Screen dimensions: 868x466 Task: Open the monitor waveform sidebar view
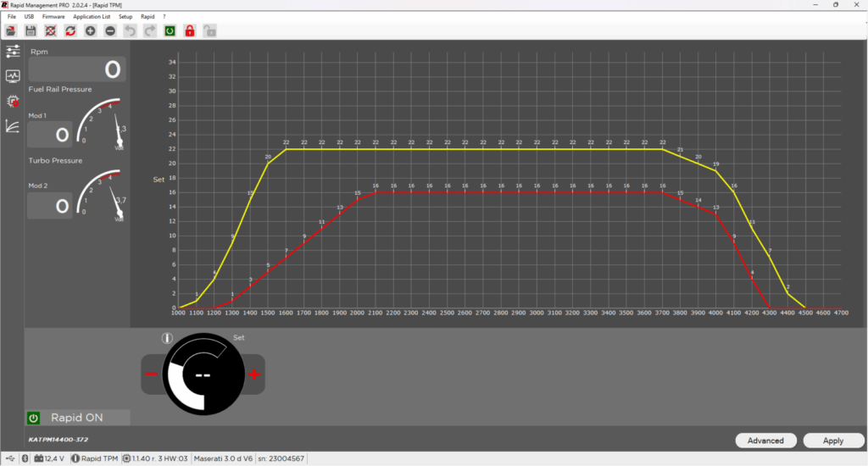click(13, 76)
